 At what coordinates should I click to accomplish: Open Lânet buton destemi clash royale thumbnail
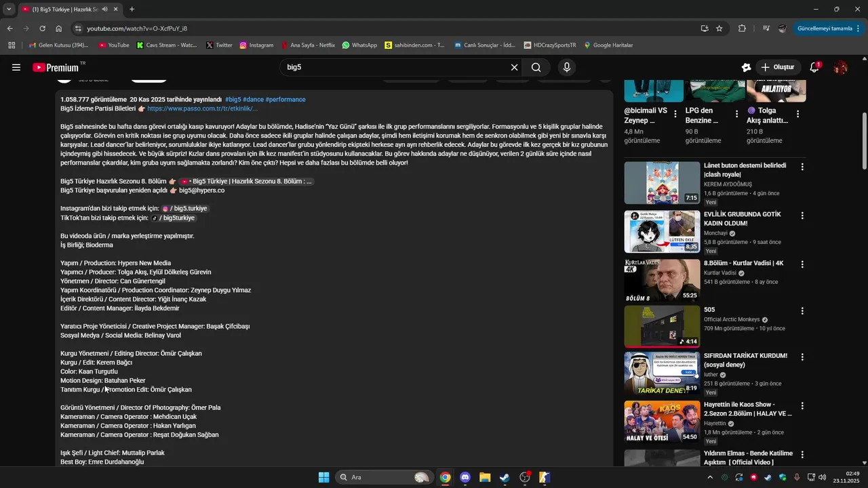coord(662,183)
